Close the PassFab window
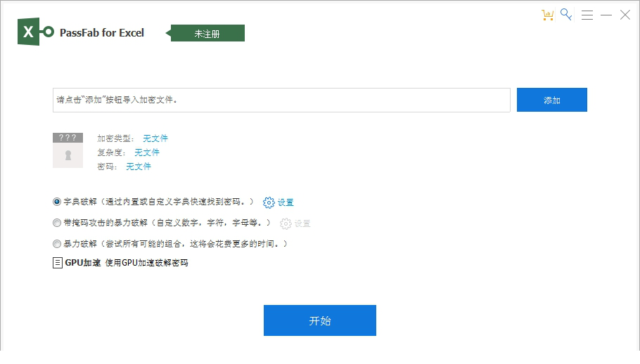 [x=625, y=15]
